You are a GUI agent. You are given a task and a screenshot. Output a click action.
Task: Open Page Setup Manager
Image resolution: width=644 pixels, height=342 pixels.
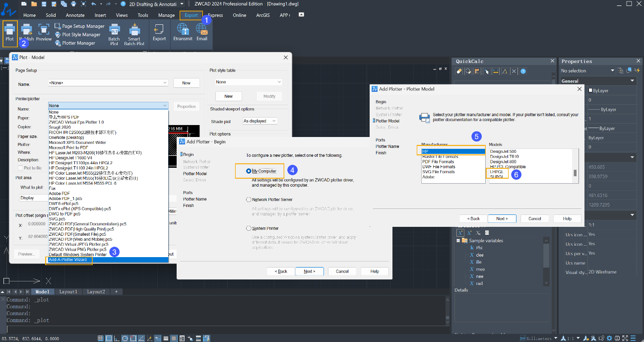[79, 26]
